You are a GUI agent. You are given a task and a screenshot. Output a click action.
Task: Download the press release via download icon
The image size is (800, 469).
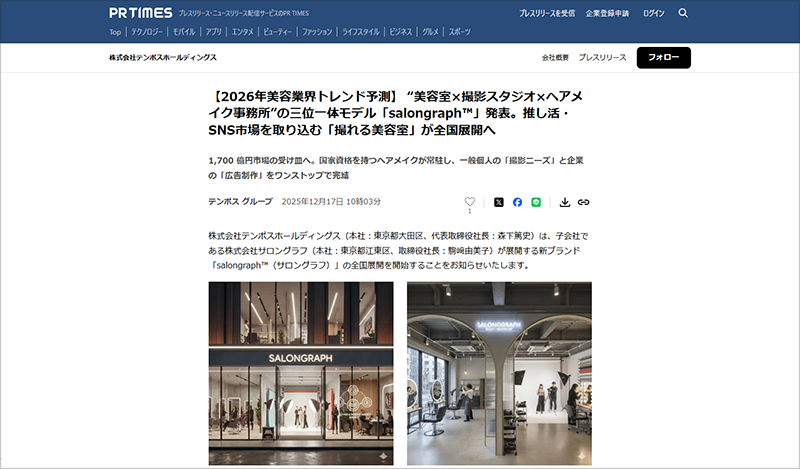[x=564, y=202]
